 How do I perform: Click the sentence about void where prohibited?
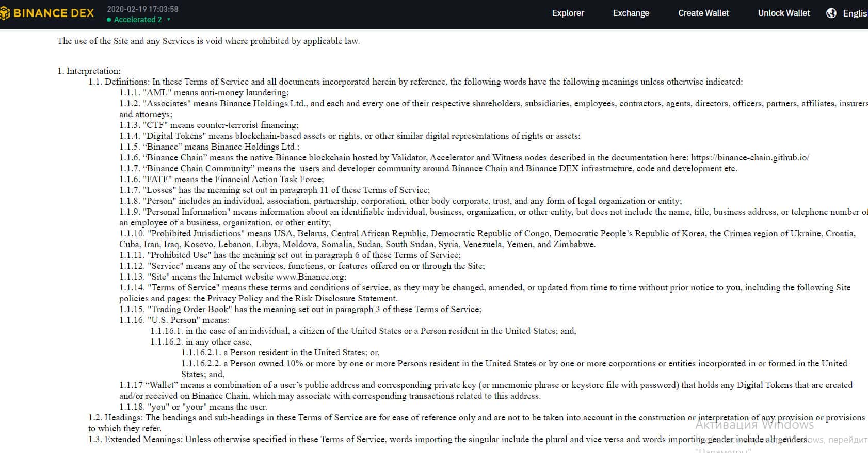(x=208, y=41)
